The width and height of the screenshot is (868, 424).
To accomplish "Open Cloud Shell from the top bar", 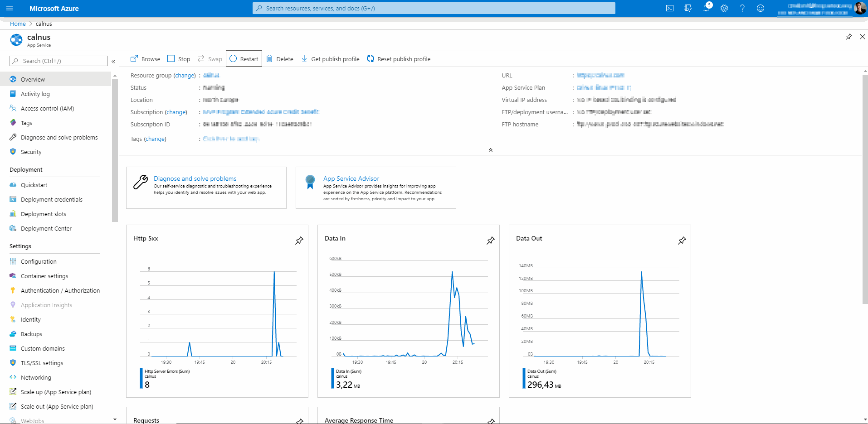I will [x=670, y=8].
